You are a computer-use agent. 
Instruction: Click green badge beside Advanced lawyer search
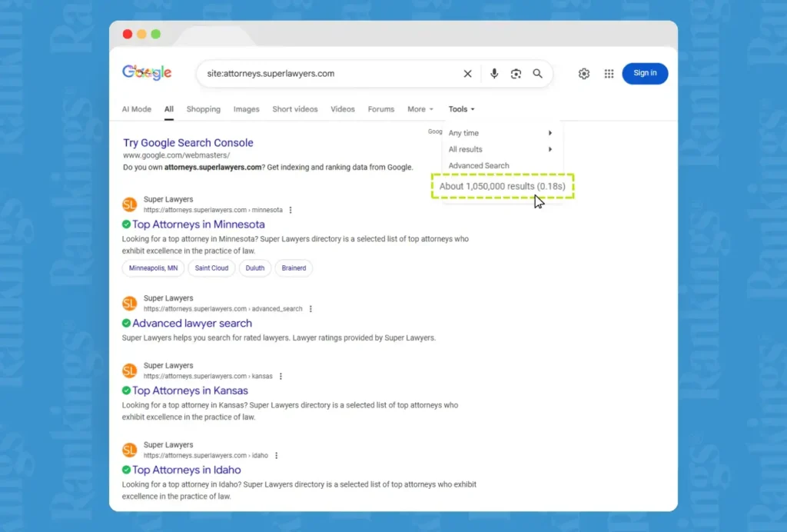click(126, 323)
